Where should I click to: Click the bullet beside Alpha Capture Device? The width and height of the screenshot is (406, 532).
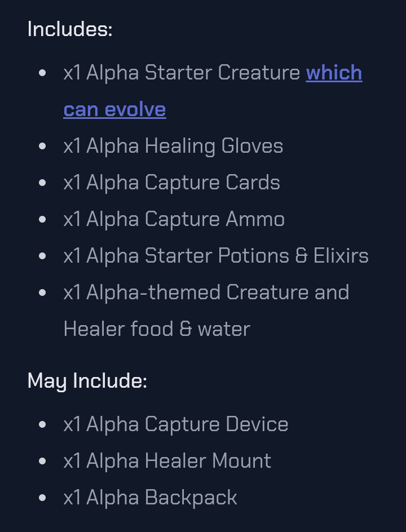42,425
